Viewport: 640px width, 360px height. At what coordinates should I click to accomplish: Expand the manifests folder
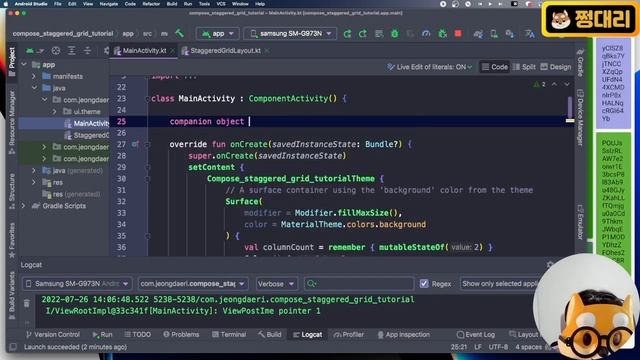pos(34,76)
